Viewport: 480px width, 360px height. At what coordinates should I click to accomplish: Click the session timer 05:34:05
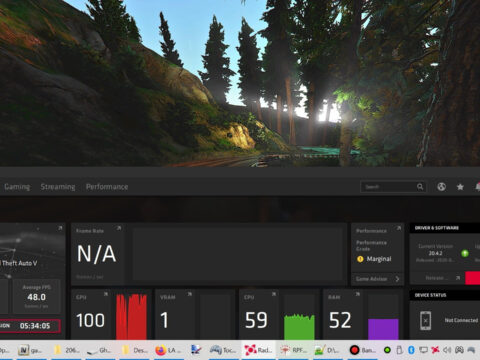point(35,326)
